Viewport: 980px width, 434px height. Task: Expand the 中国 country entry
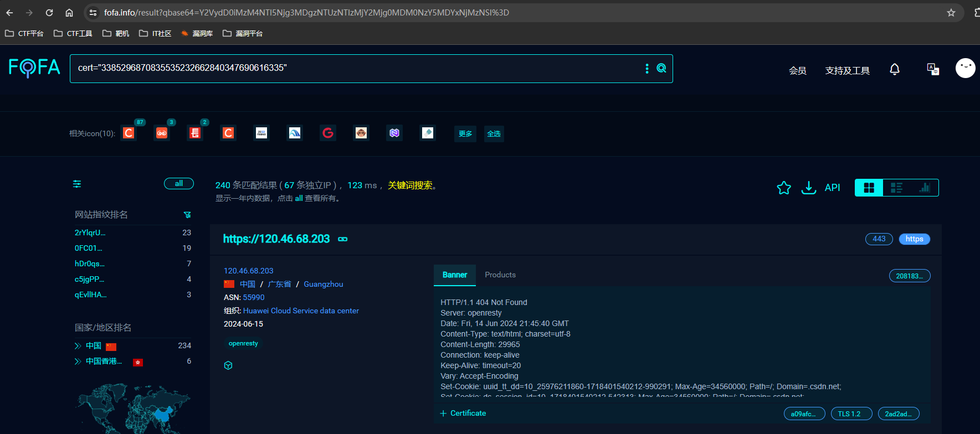[78, 346]
